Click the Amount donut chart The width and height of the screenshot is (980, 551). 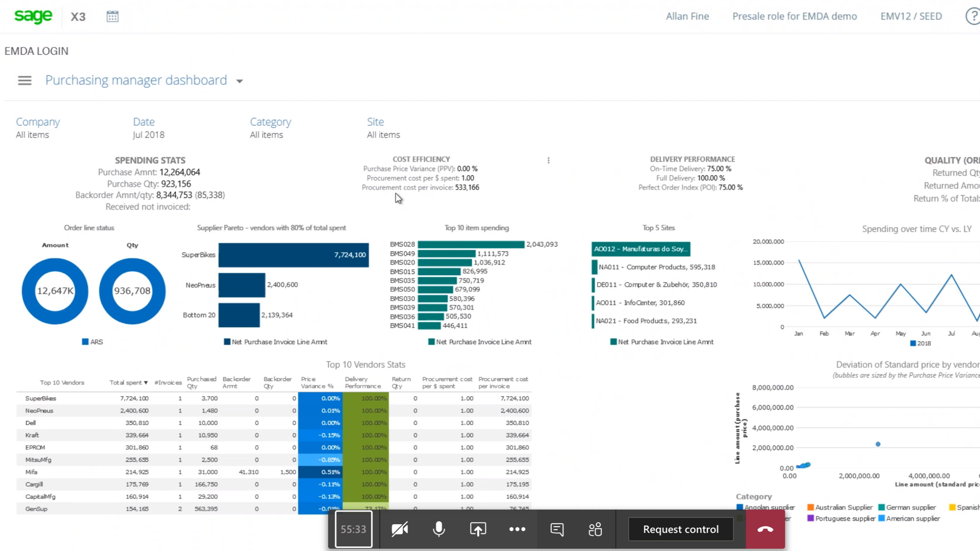(55, 291)
